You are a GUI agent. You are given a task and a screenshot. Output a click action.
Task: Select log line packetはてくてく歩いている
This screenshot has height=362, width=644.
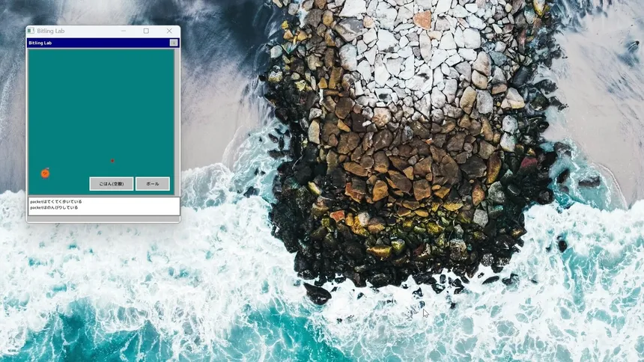click(56, 202)
